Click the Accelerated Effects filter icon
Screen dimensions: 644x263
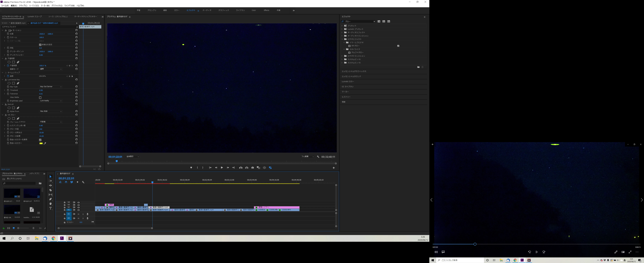379,21
